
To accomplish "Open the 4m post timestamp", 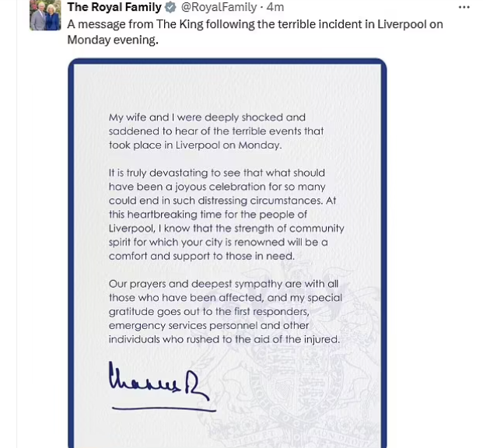I will [x=275, y=7].
